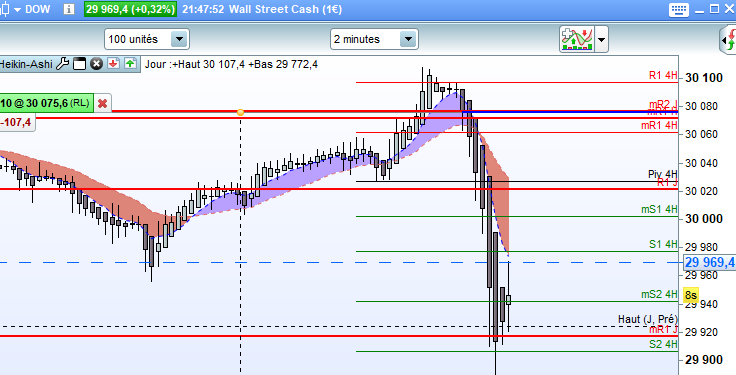Expand the 100 unités dropdown
Screen dimensions: 736x375
tap(179, 39)
